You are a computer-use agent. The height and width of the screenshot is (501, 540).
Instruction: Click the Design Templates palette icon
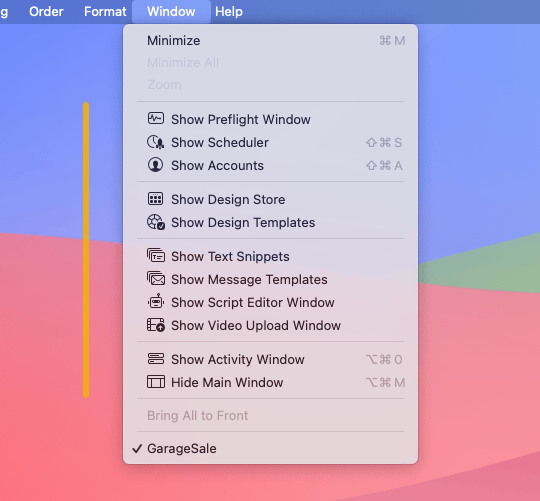[x=156, y=222]
